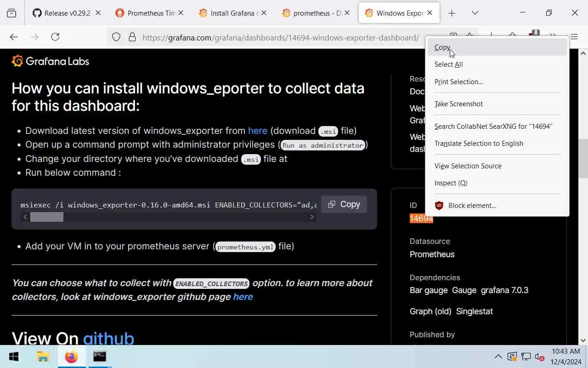Image resolution: width=588 pixels, height=368 pixels.
Task: Go back to the previous page
Action: 14,37
